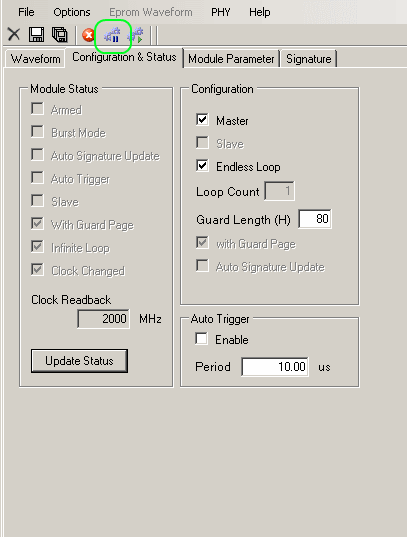Open the Signature tab

[x=309, y=59]
